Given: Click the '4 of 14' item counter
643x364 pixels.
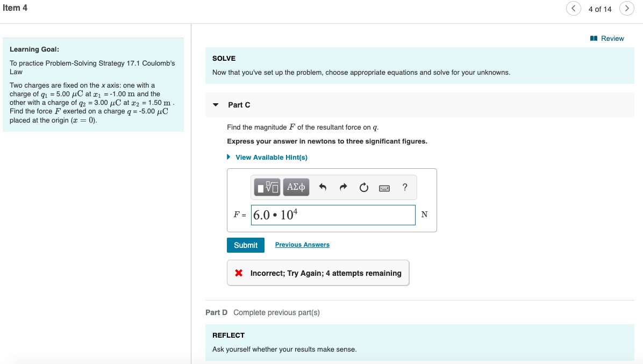Looking at the screenshot, I should [x=600, y=9].
